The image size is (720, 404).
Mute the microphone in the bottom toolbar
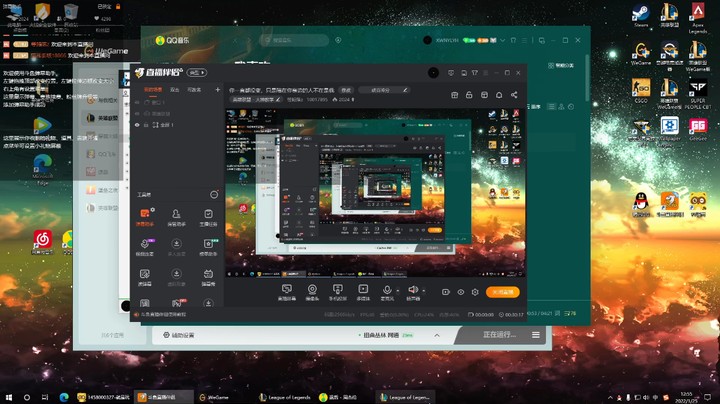click(x=387, y=292)
